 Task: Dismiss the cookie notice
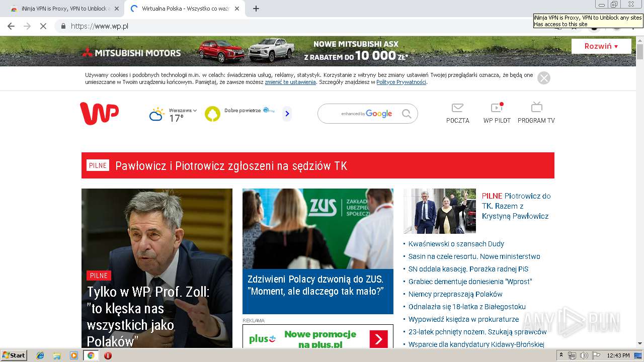(x=544, y=78)
